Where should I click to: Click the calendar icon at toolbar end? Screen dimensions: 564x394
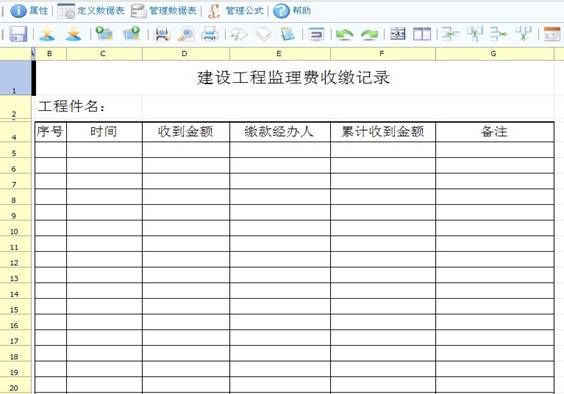[x=552, y=34]
